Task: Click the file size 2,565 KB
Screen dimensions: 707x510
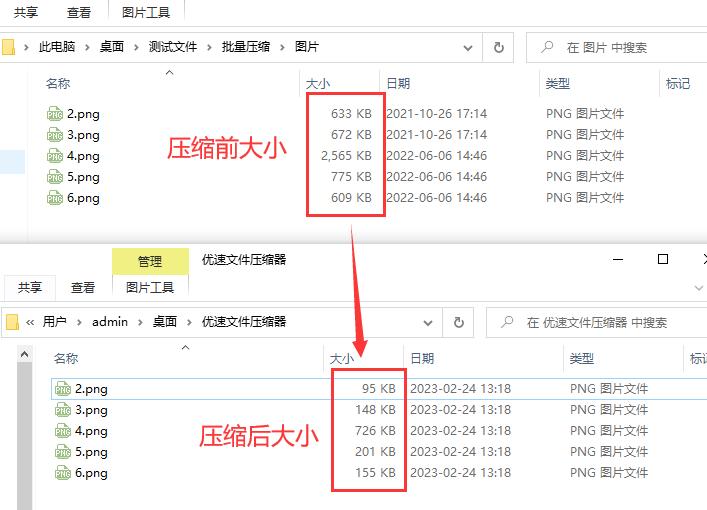Action: [x=346, y=156]
